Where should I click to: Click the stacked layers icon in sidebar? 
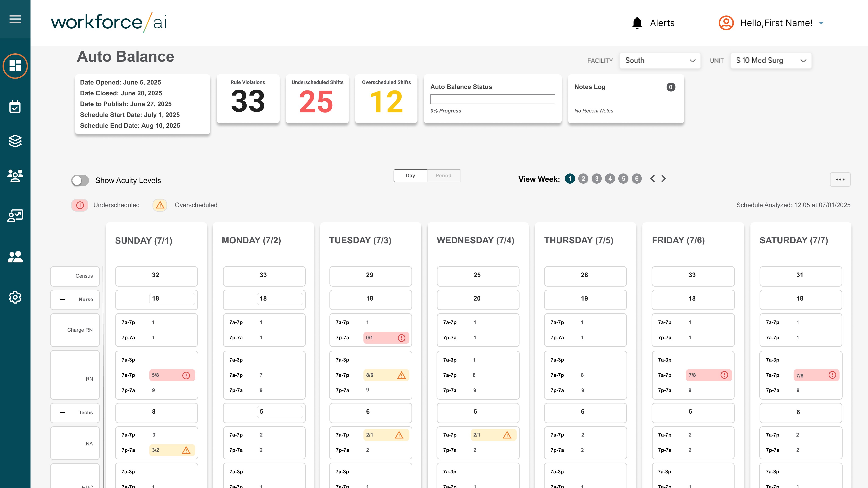click(x=15, y=141)
